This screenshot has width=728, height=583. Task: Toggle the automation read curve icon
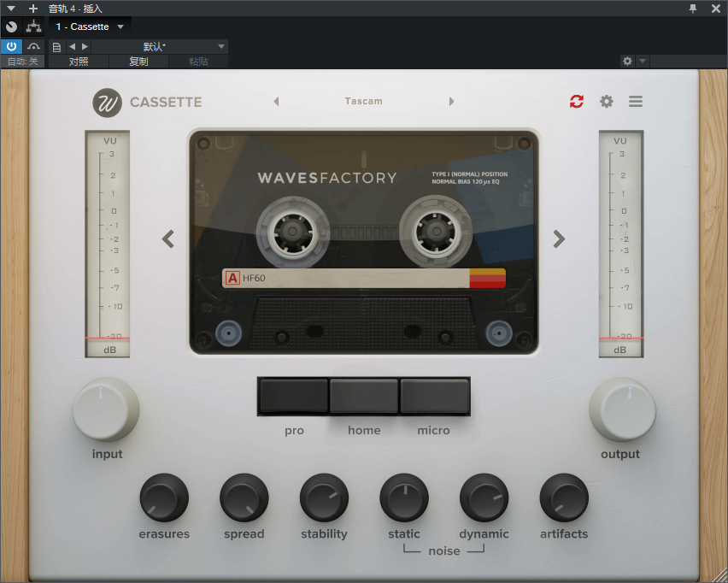point(33,46)
